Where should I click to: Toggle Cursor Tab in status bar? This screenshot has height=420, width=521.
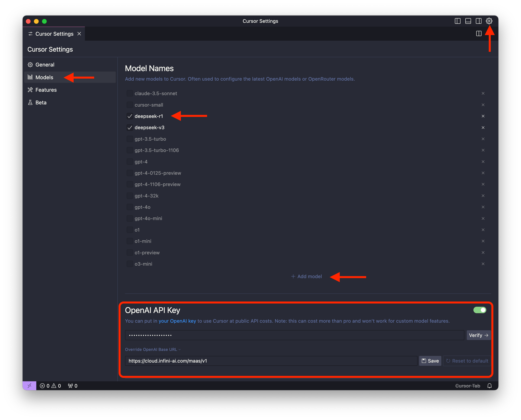coord(468,386)
